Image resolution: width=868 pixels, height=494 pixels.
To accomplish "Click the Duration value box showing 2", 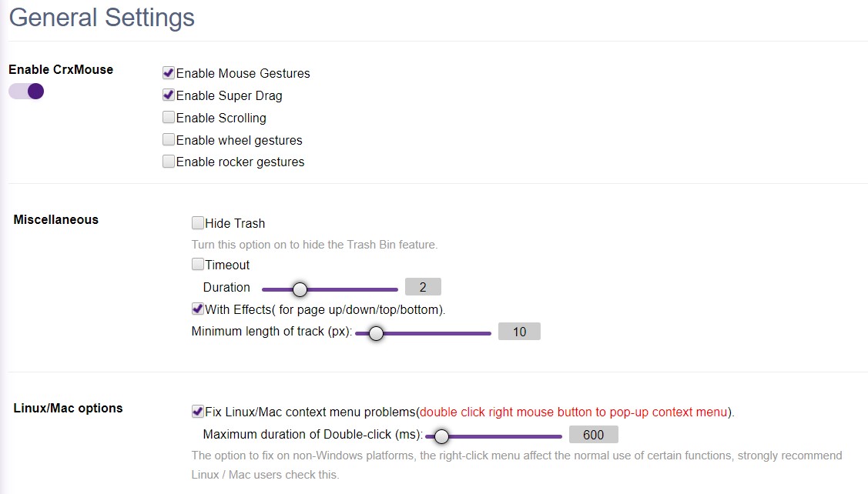I will (422, 286).
